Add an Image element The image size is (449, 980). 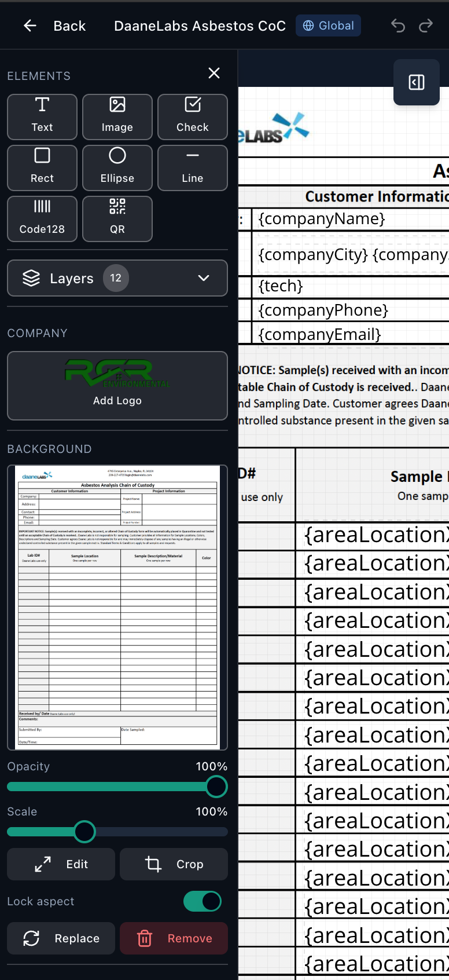click(117, 117)
